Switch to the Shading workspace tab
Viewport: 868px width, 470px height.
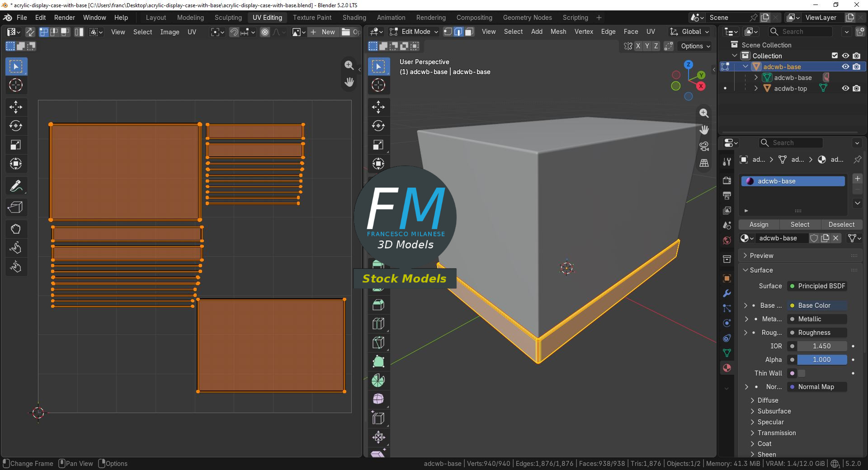(354, 18)
